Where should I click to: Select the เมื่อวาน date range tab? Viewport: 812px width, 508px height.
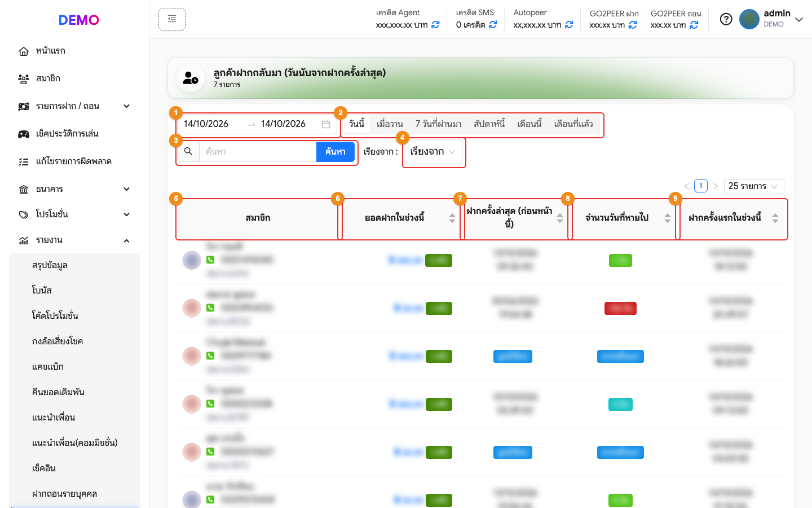(x=390, y=124)
